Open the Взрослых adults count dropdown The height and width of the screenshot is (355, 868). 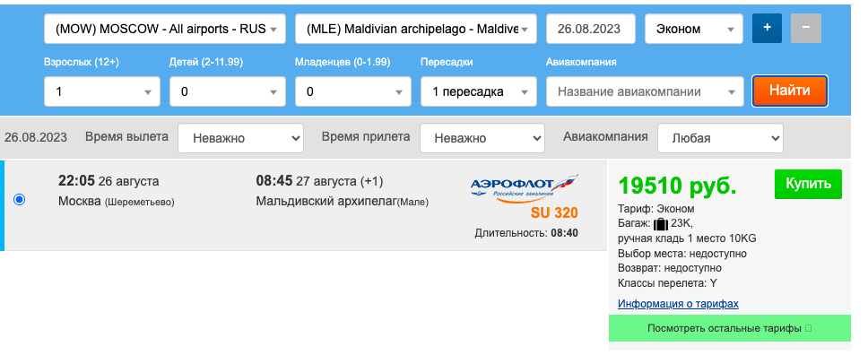click(x=102, y=91)
